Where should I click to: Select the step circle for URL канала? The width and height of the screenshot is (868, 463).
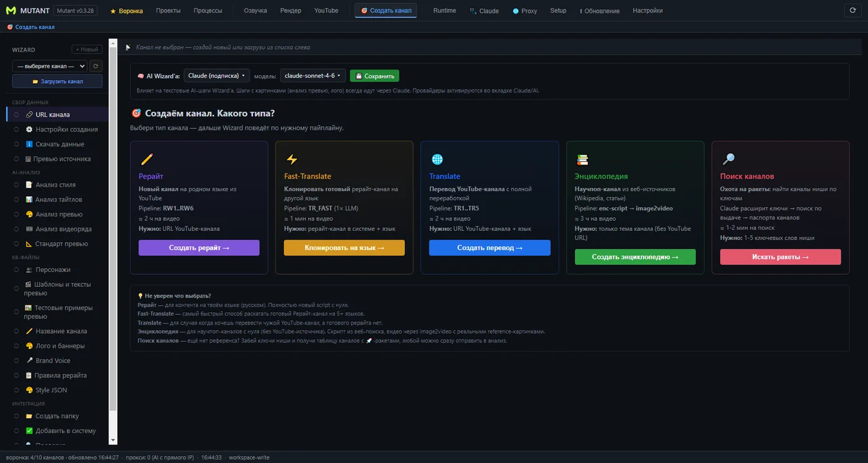click(x=17, y=115)
